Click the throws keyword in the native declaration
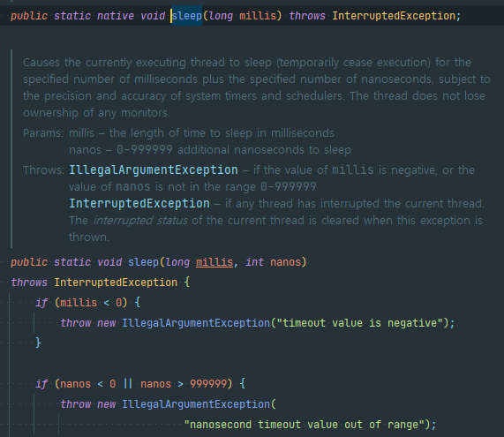 click(307, 16)
